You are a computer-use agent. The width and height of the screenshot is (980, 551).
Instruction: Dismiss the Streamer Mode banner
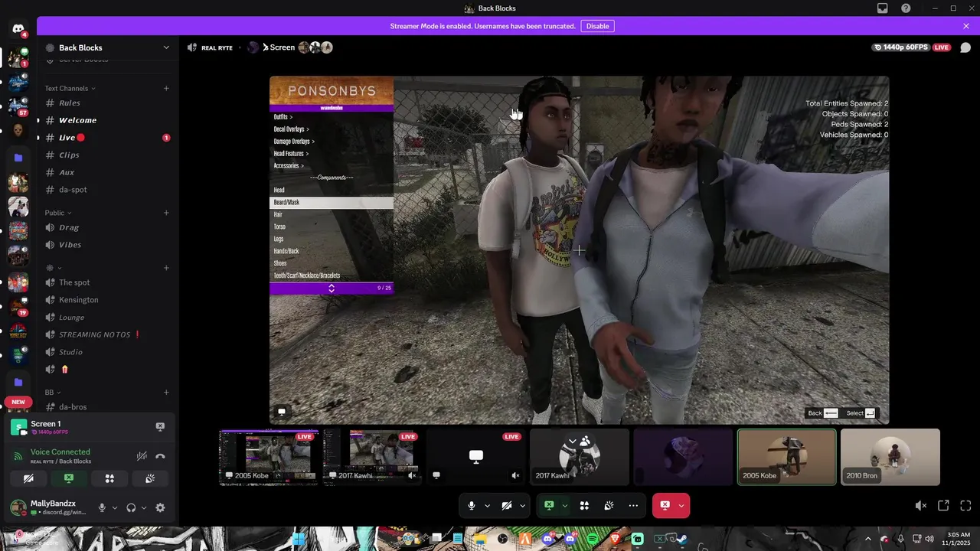coord(966,26)
